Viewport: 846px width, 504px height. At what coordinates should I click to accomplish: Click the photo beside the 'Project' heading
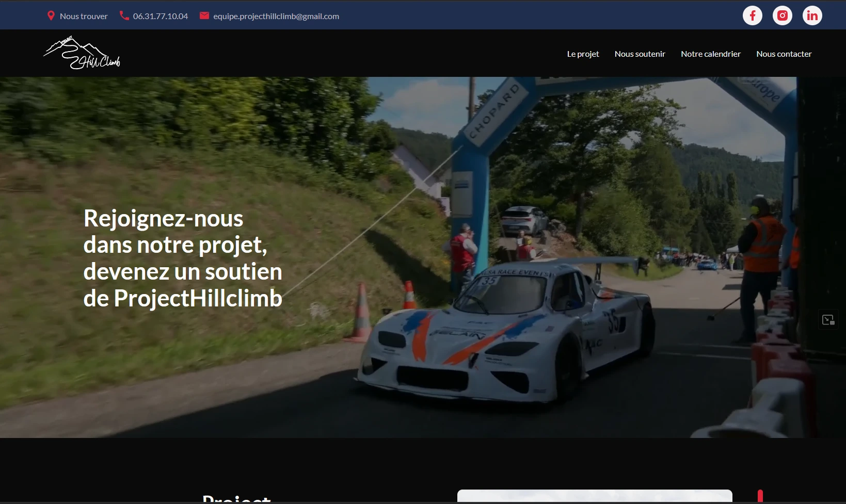(x=594, y=499)
